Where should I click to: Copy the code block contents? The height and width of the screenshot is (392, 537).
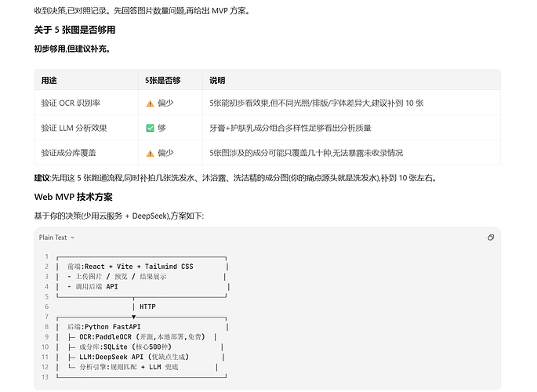(x=491, y=238)
